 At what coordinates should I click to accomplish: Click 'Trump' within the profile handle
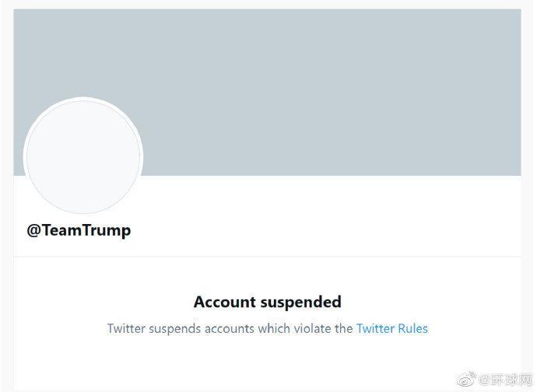107,230
